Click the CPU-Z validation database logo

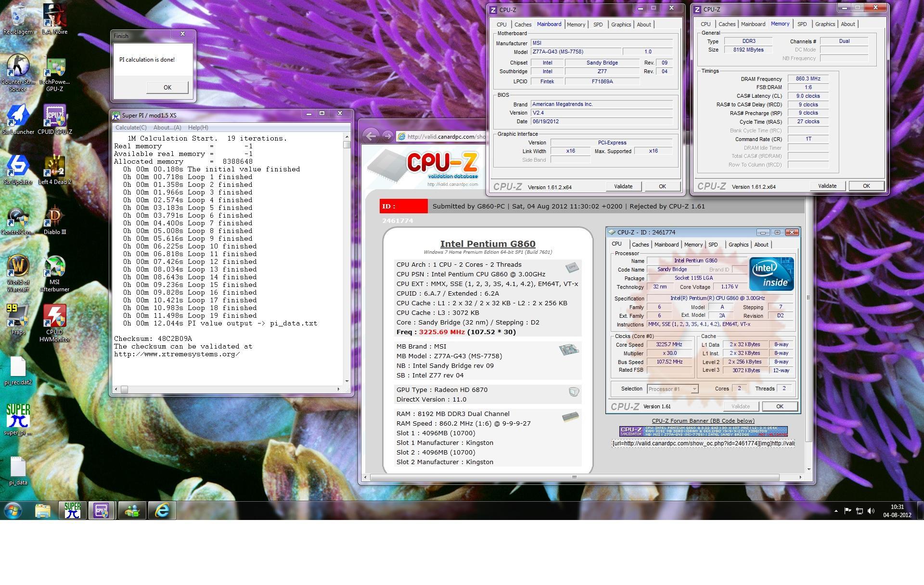click(423, 168)
